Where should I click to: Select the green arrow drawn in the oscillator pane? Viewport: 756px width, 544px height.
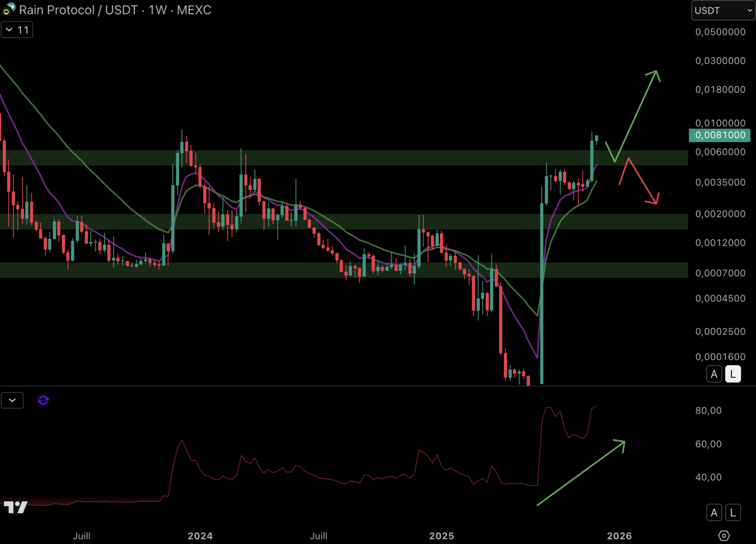[581, 472]
